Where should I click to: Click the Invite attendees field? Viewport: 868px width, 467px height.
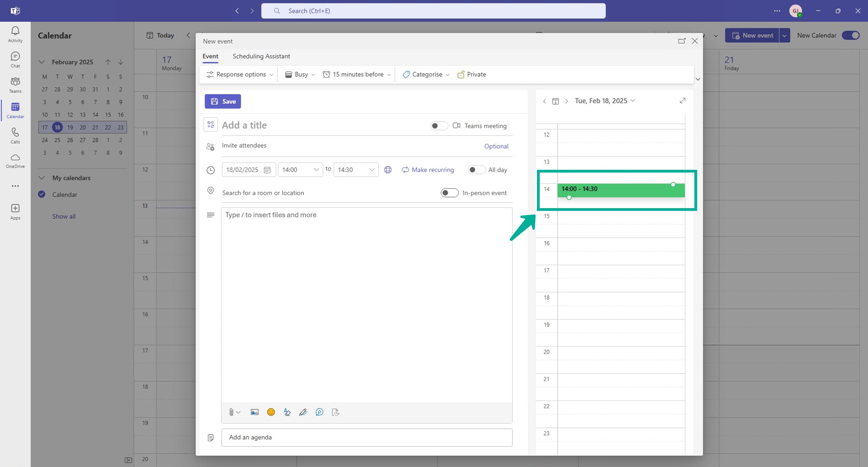coord(350,146)
